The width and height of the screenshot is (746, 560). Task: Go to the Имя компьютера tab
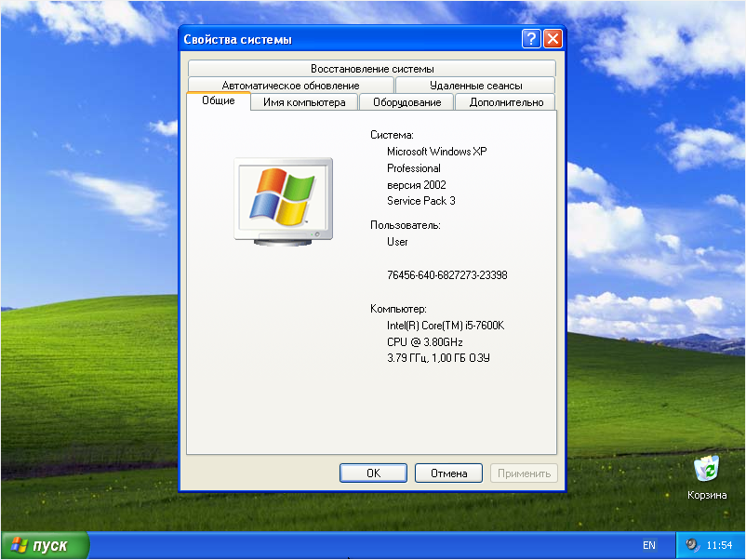click(x=304, y=102)
